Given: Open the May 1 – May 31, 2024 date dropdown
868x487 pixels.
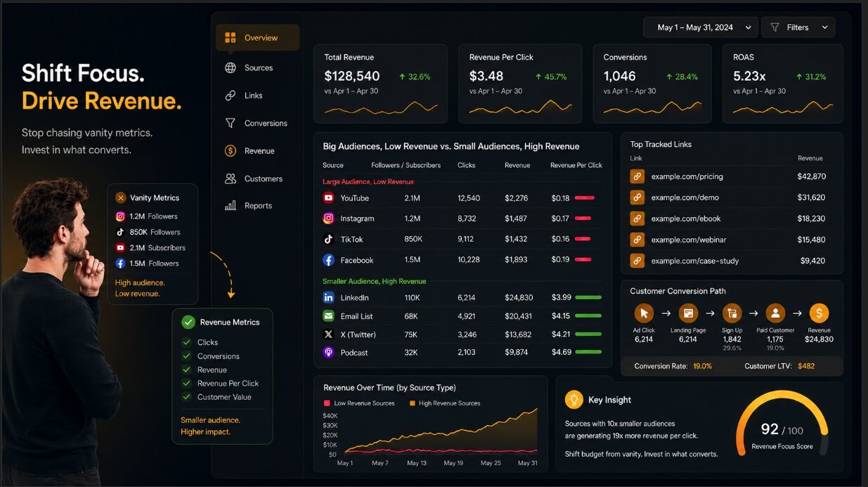Looking at the screenshot, I should pyautogui.click(x=701, y=27).
